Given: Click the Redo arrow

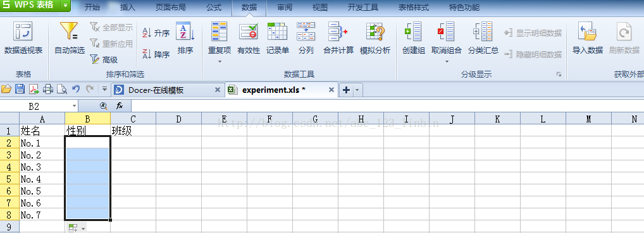Looking at the screenshot, I should 90,88.
